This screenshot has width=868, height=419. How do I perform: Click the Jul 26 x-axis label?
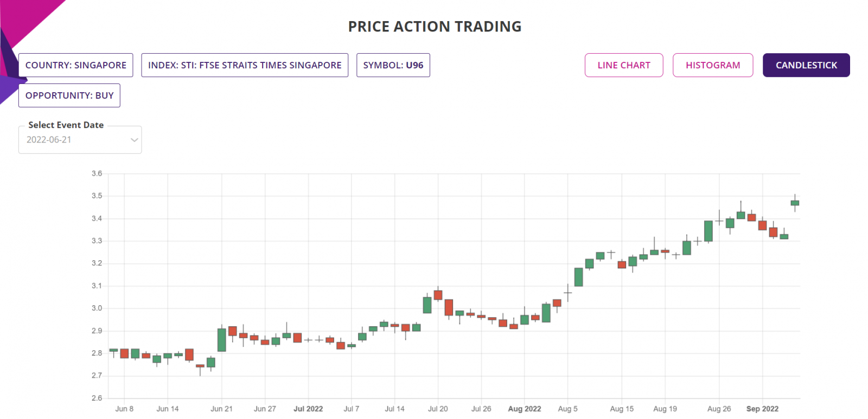[x=481, y=409]
